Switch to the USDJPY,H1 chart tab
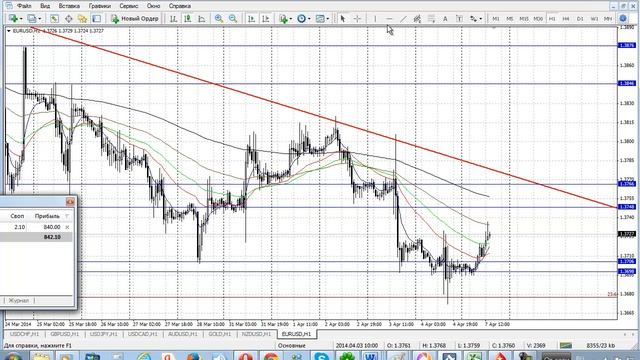The image size is (640, 360). point(104,334)
